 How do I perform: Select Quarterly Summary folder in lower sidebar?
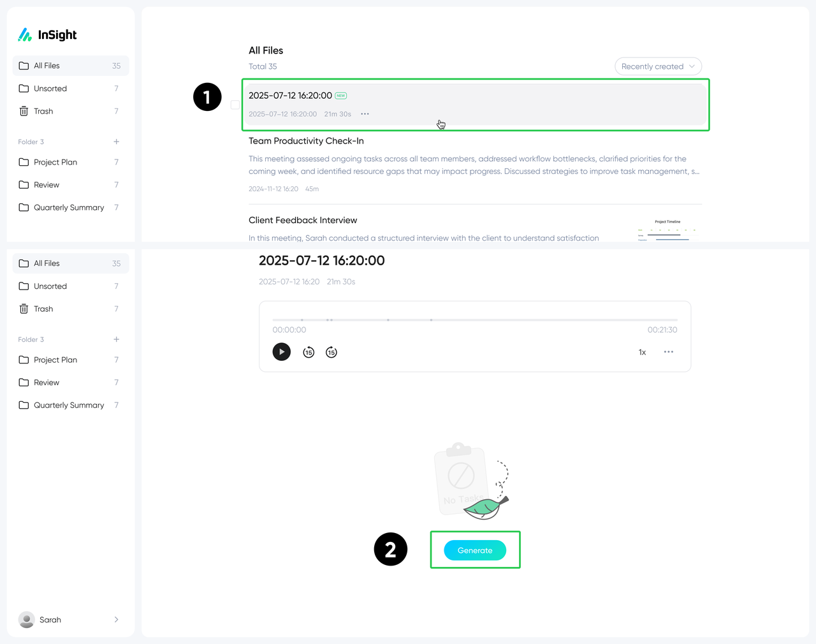[68, 405]
